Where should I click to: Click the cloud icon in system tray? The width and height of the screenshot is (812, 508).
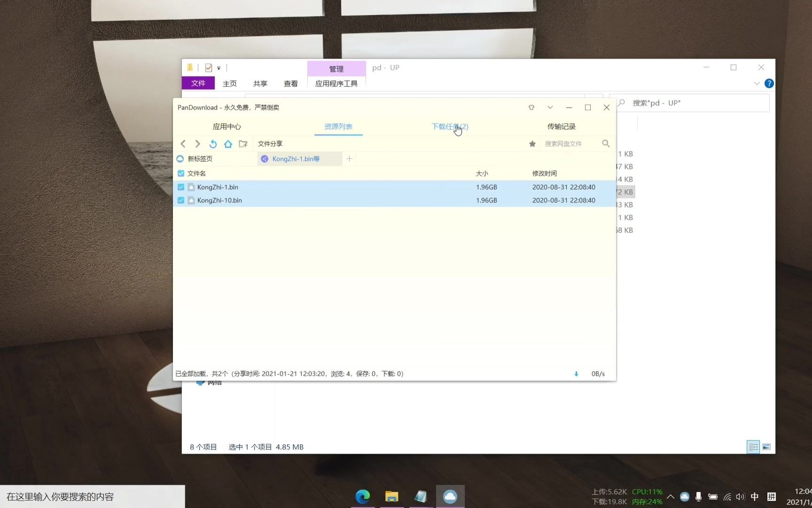pyautogui.click(x=685, y=497)
